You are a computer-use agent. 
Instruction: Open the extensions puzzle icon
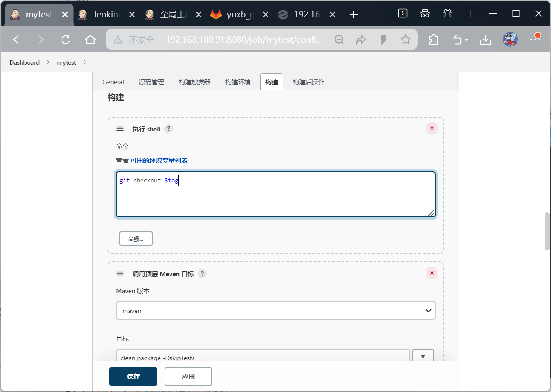(x=434, y=40)
